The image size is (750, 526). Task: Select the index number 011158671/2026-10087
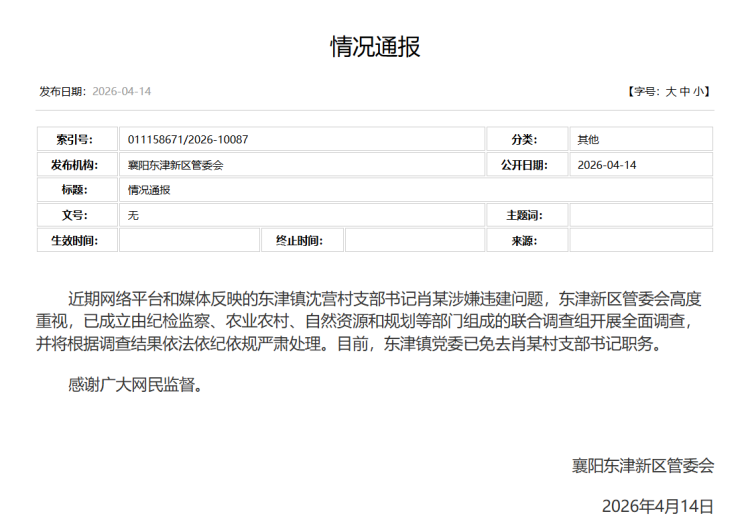pos(188,140)
